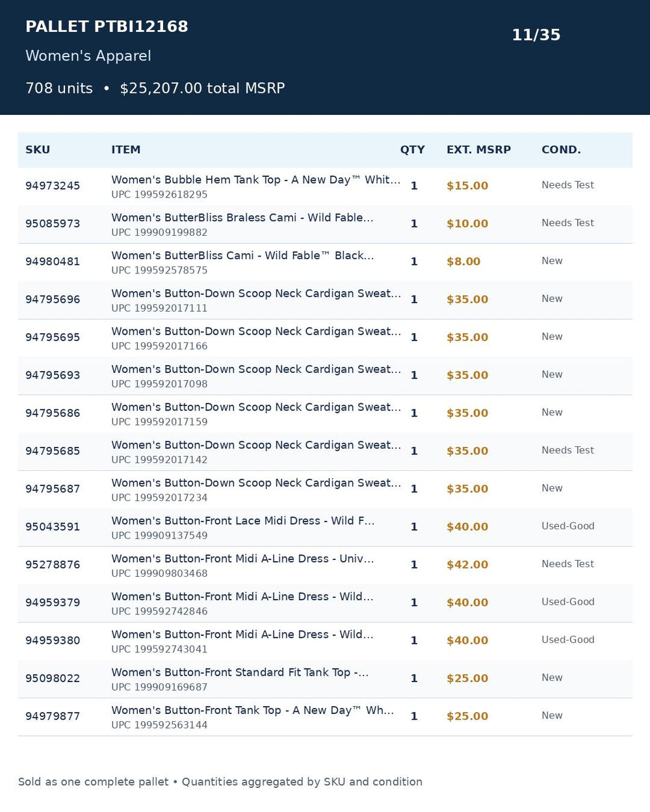650x812 pixels.
Task: Click the Button-Front Tank Top A New Day item
Action: click(253, 711)
